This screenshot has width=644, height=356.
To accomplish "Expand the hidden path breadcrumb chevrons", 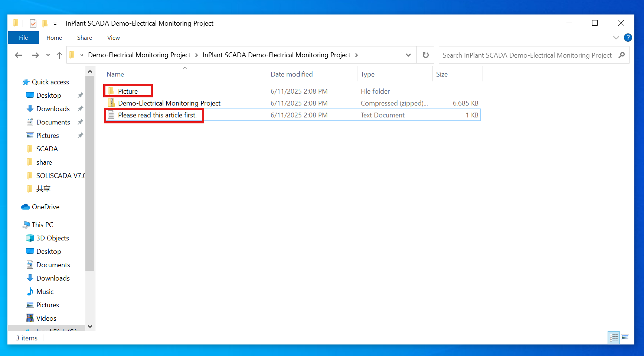I will coord(82,55).
